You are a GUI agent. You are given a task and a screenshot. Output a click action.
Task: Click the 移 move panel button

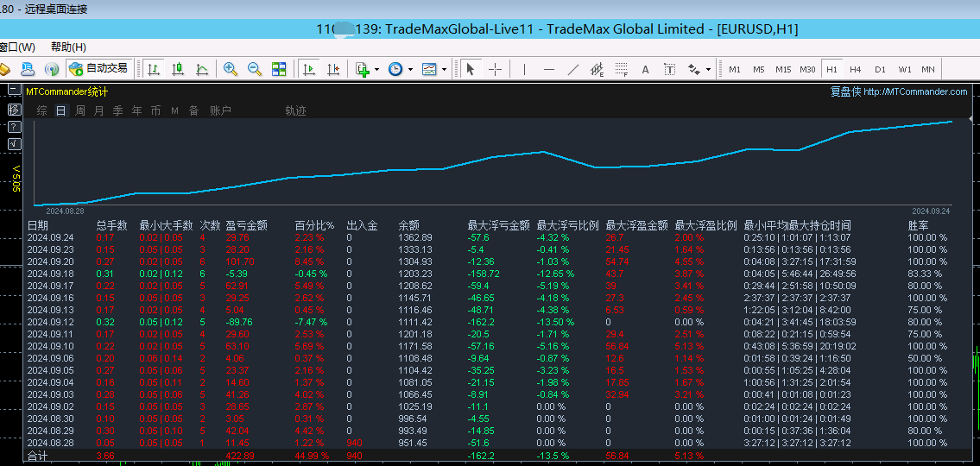(14, 110)
